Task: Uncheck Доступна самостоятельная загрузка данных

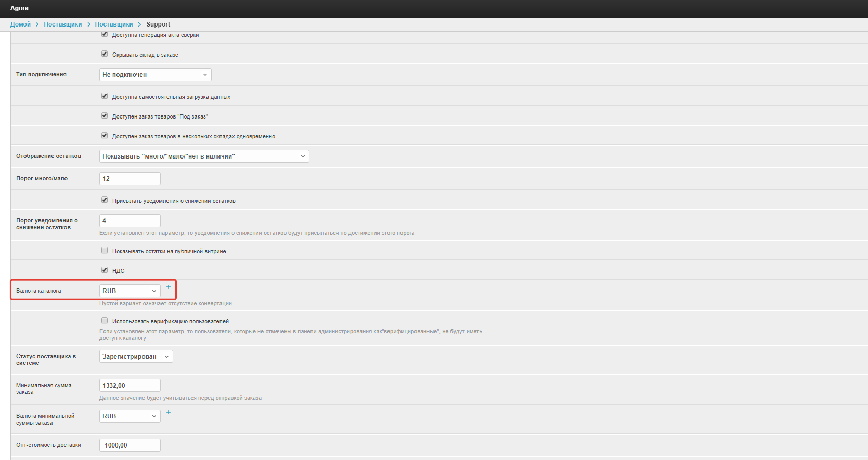Action: point(105,96)
